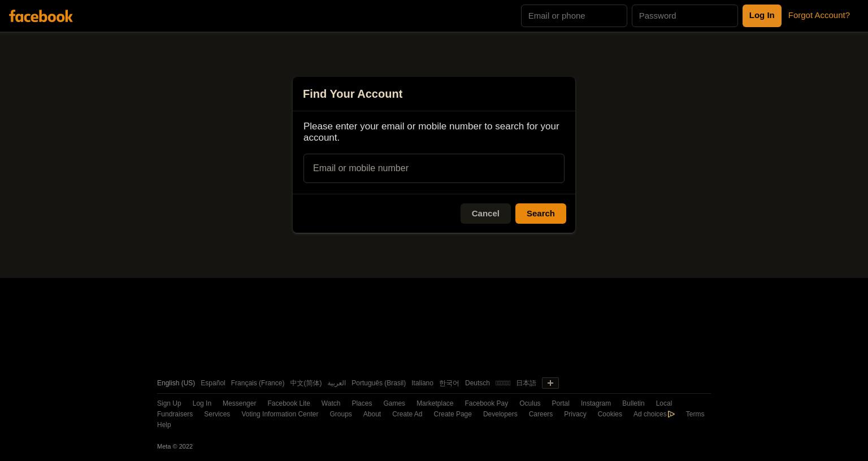Open the Fundraisers footer link

coord(175,414)
